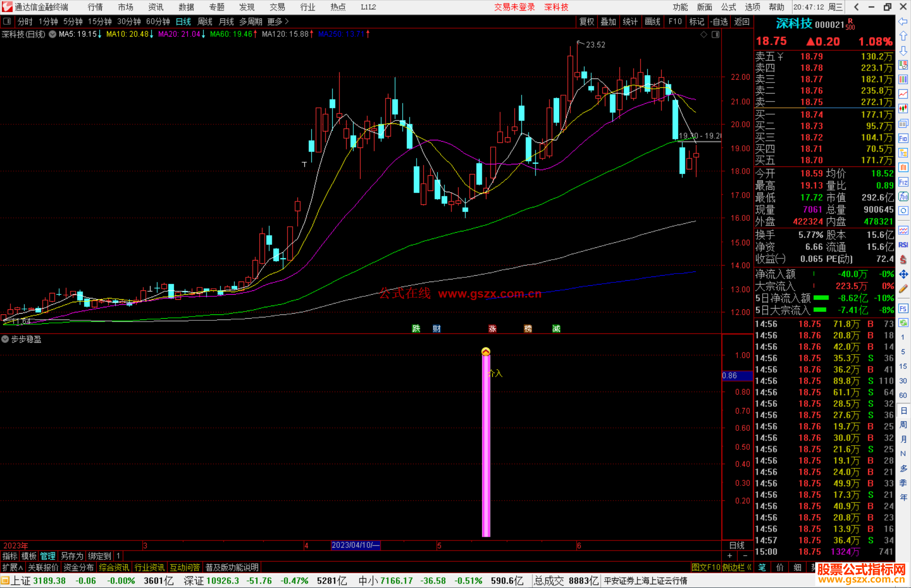This screenshot has width=911, height=588.
Task: Click the 叠加 overlay button
Action: coord(608,21)
